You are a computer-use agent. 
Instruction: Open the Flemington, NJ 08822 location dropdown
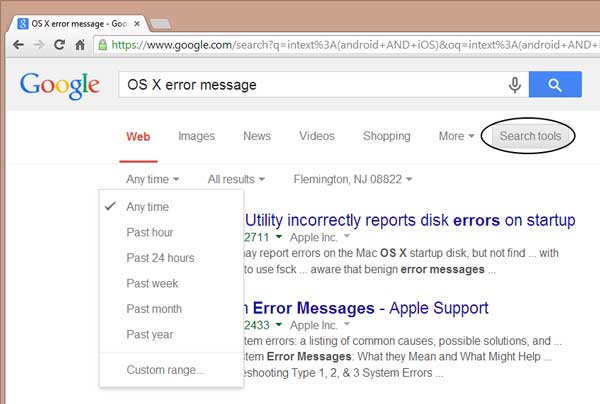[352, 179]
